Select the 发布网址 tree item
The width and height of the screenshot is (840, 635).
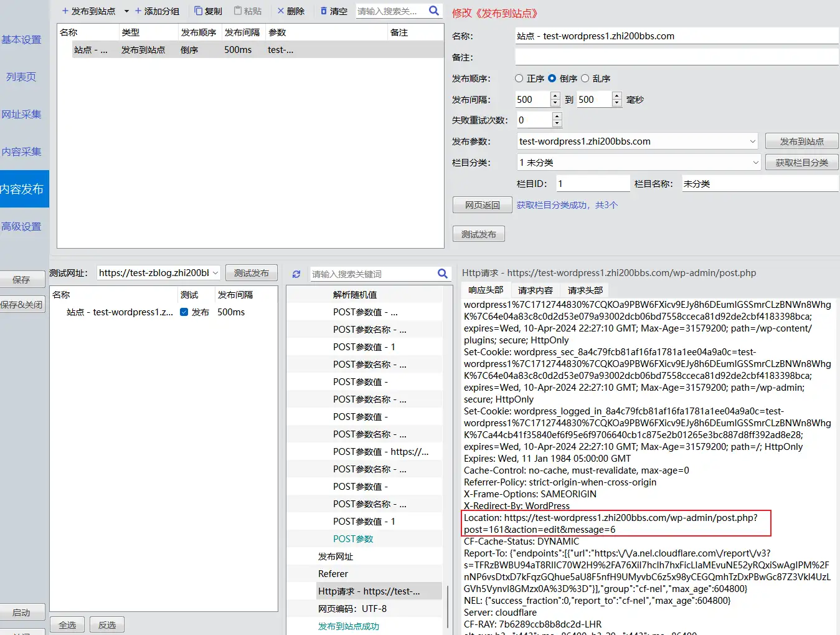(x=336, y=556)
